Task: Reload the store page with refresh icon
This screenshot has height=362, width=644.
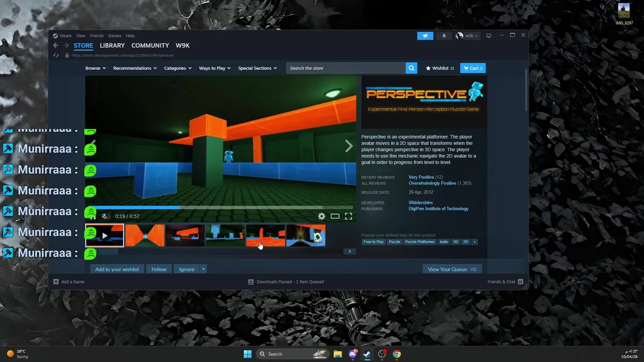Action: click(56, 55)
